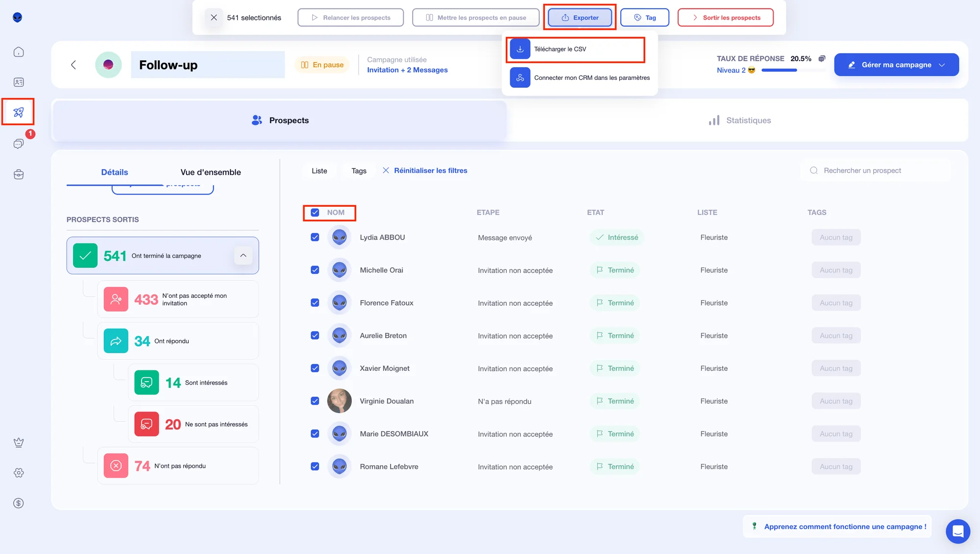The height and width of the screenshot is (554, 980).
Task: Uncheck Lydia ABBOU's checkbox
Action: pos(315,237)
